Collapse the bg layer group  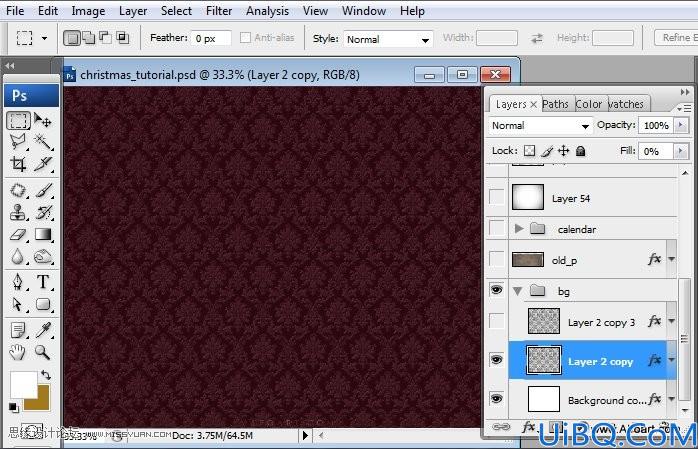click(x=517, y=291)
